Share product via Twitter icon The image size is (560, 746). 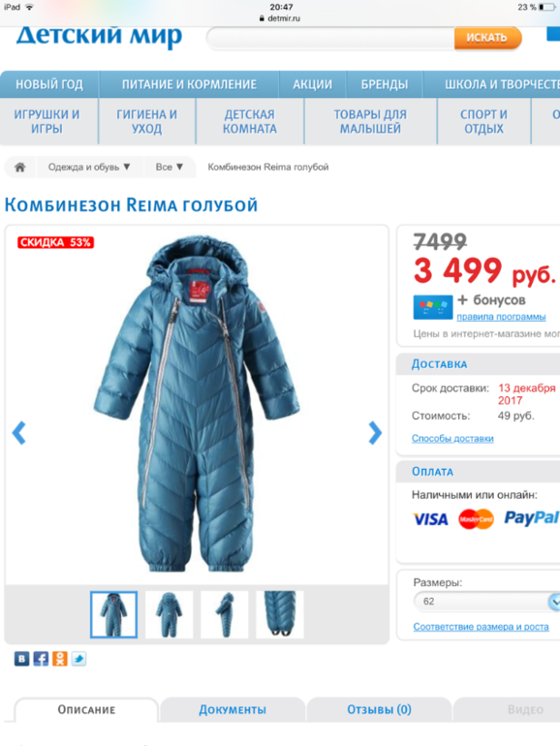point(78,659)
